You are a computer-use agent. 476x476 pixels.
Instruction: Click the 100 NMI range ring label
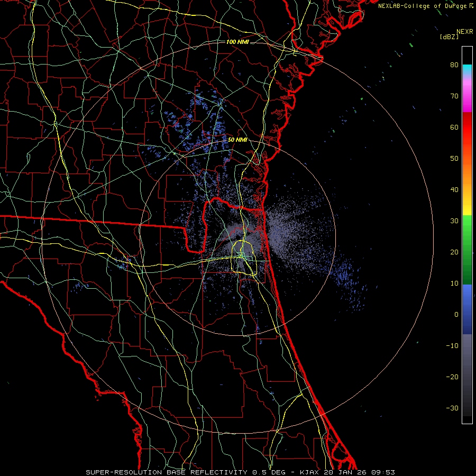[x=237, y=42]
